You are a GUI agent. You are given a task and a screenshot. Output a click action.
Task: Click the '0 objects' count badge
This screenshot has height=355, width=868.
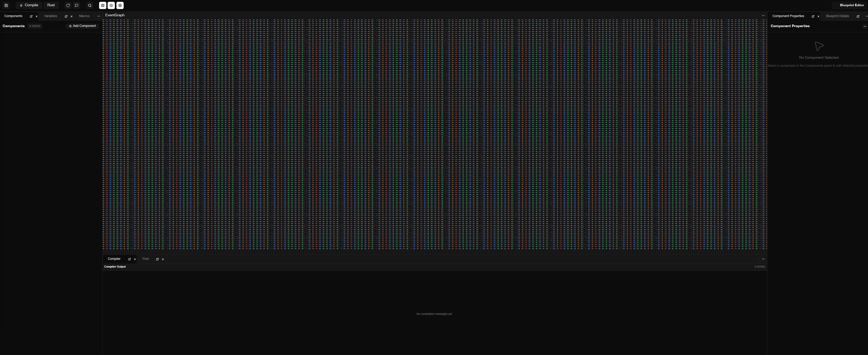tap(35, 26)
